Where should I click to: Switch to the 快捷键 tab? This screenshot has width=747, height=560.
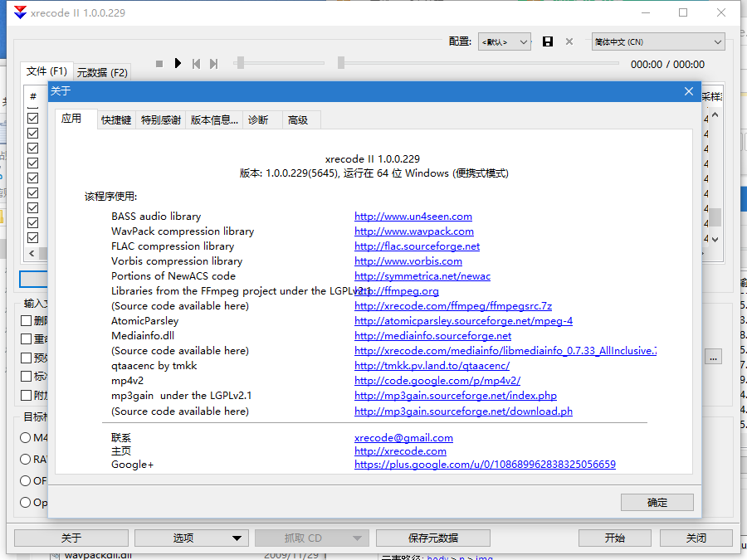(116, 120)
